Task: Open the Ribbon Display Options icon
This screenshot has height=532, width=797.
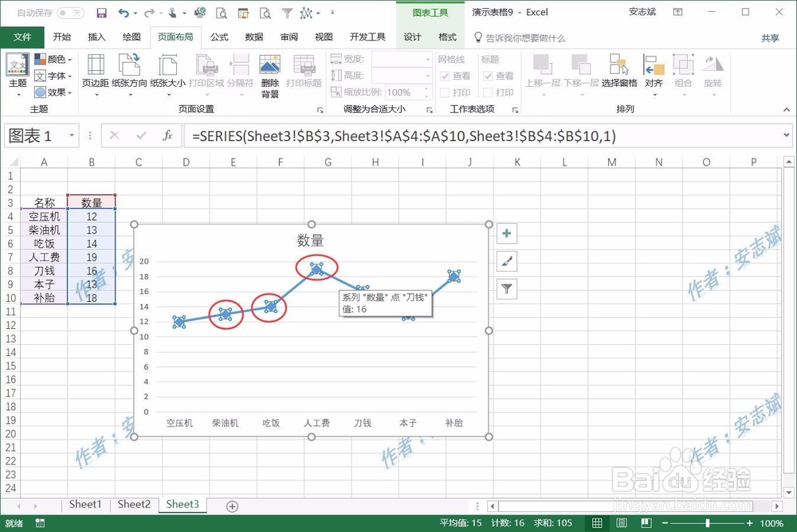Action: pos(678,12)
